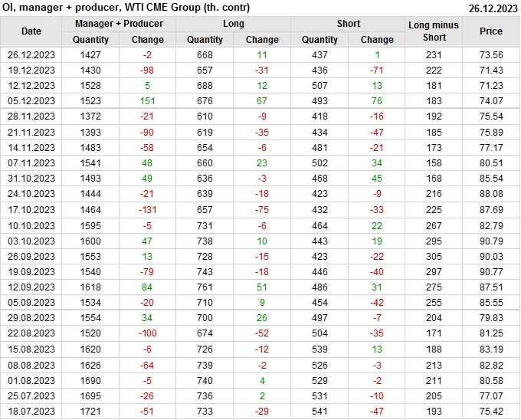Select the Long quantity value 761
The image size is (521, 420).
tap(205, 287)
